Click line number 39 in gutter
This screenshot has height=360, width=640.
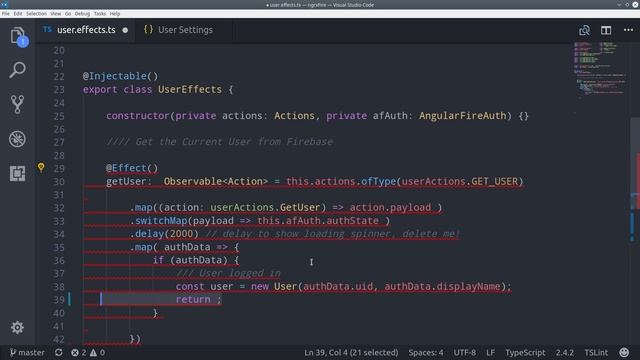point(59,300)
